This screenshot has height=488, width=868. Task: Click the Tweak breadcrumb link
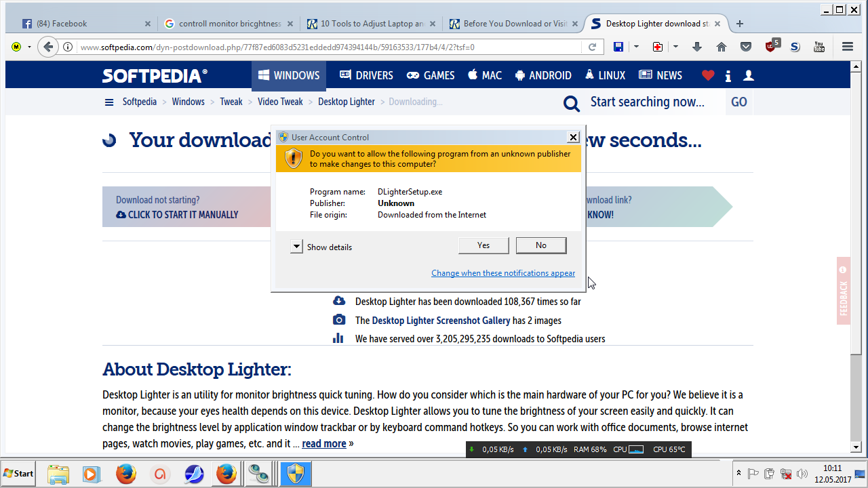(231, 102)
